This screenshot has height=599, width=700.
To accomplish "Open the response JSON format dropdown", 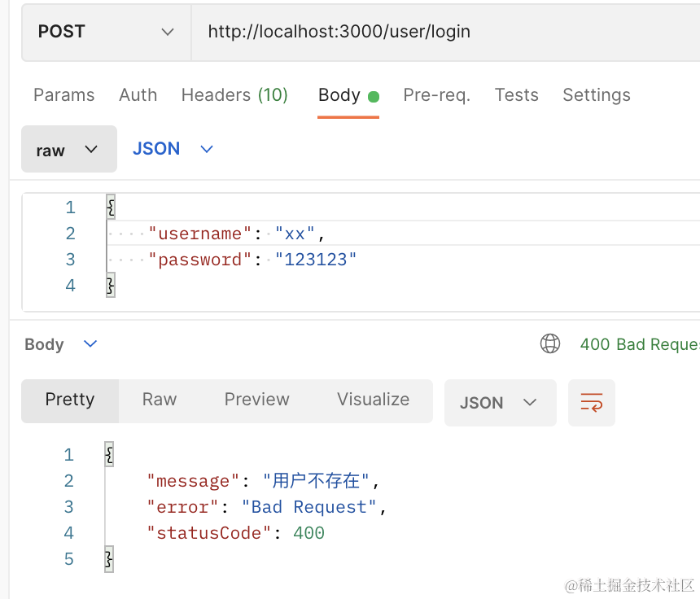I will coord(499,403).
